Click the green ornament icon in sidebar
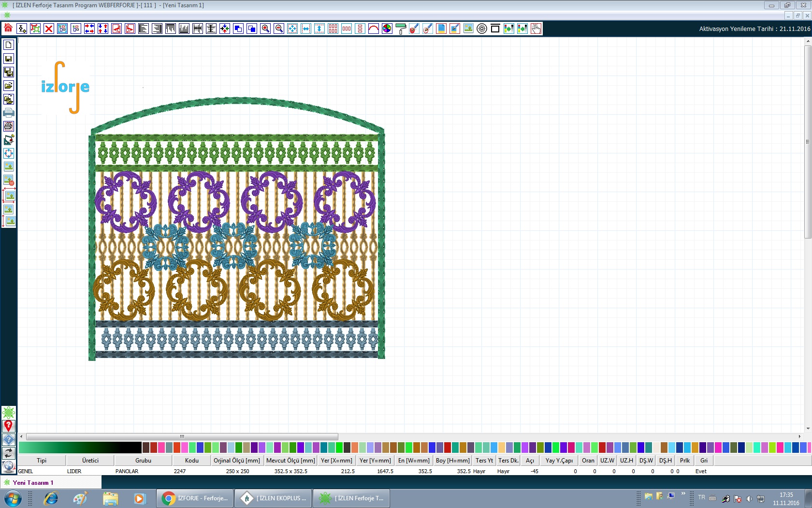This screenshot has height=508, width=812. click(x=9, y=412)
